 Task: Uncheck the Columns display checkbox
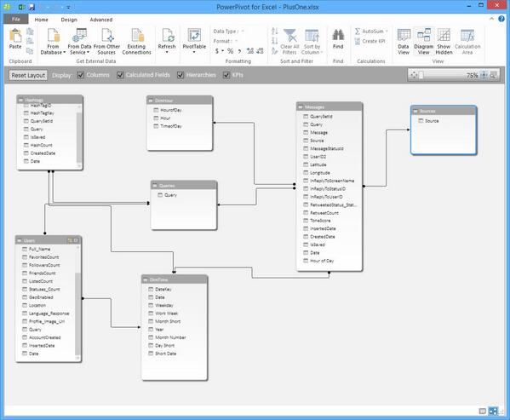pyautogui.click(x=81, y=75)
